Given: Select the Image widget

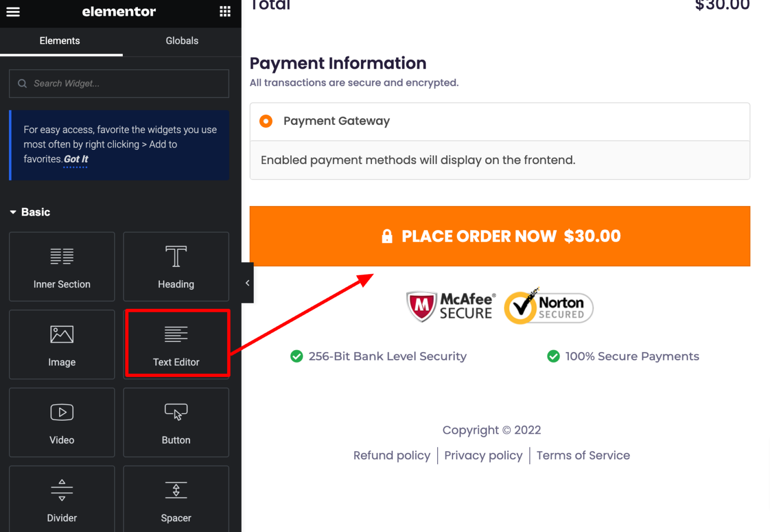Looking at the screenshot, I should 62,344.
